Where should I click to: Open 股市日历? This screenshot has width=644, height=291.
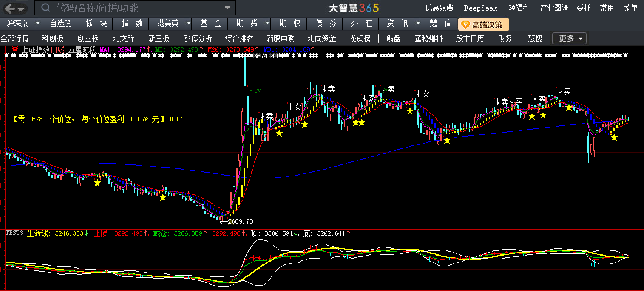tap(470, 39)
